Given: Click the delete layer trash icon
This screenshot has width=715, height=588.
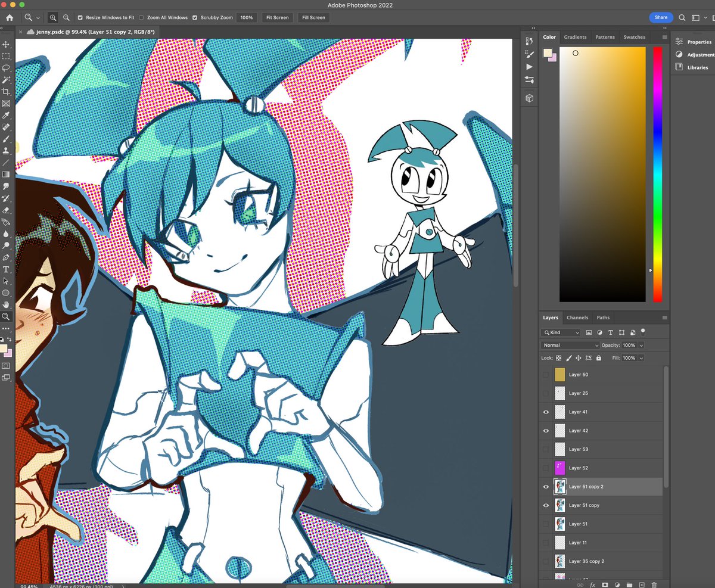Looking at the screenshot, I should 654,585.
